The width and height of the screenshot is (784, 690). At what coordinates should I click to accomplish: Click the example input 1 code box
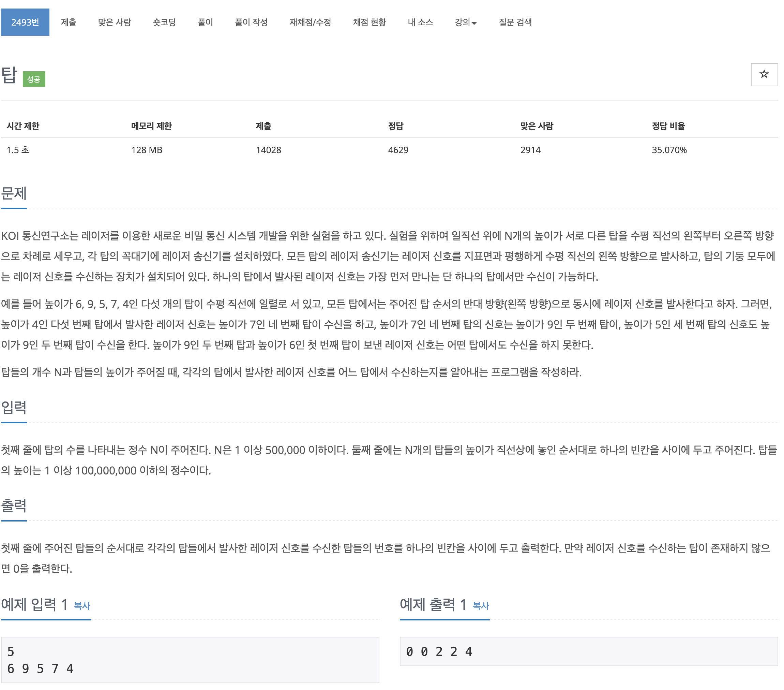190,660
